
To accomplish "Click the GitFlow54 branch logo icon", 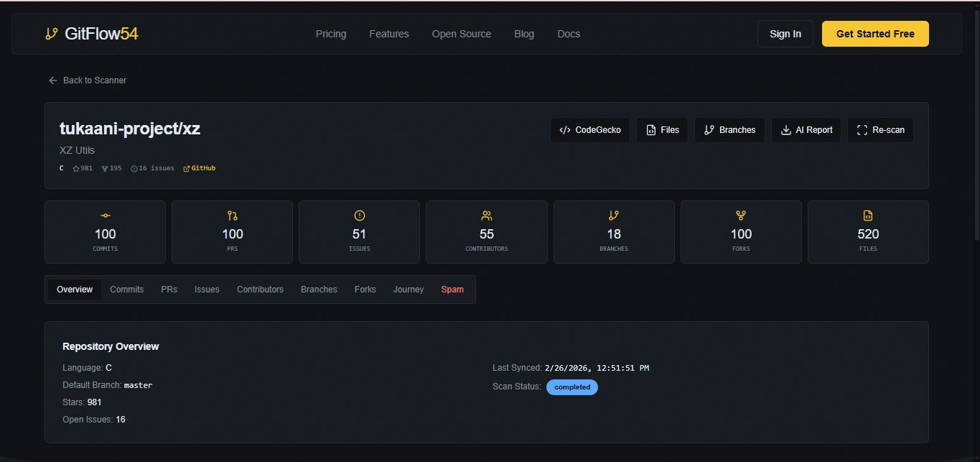I will point(51,33).
